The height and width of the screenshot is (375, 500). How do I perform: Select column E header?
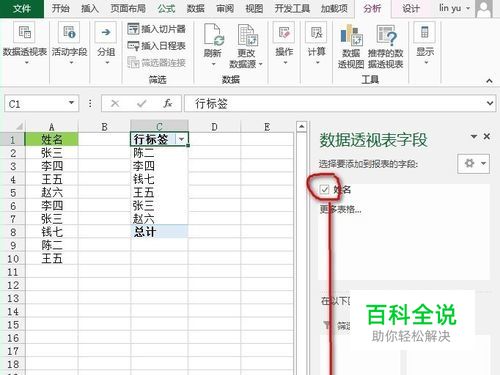point(267,127)
